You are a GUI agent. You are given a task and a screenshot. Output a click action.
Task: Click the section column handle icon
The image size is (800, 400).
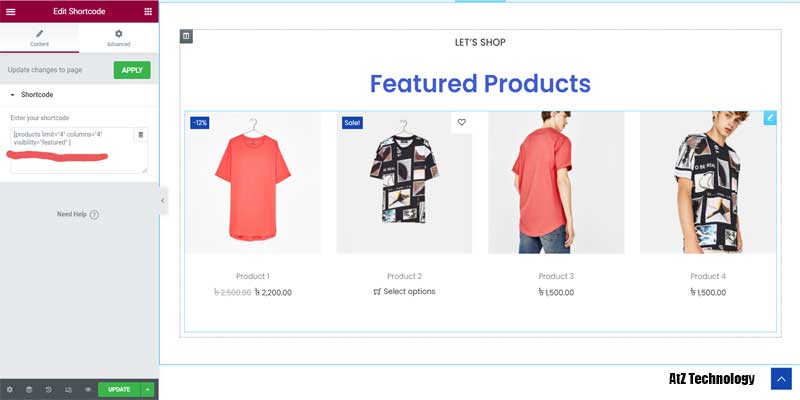click(x=186, y=36)
